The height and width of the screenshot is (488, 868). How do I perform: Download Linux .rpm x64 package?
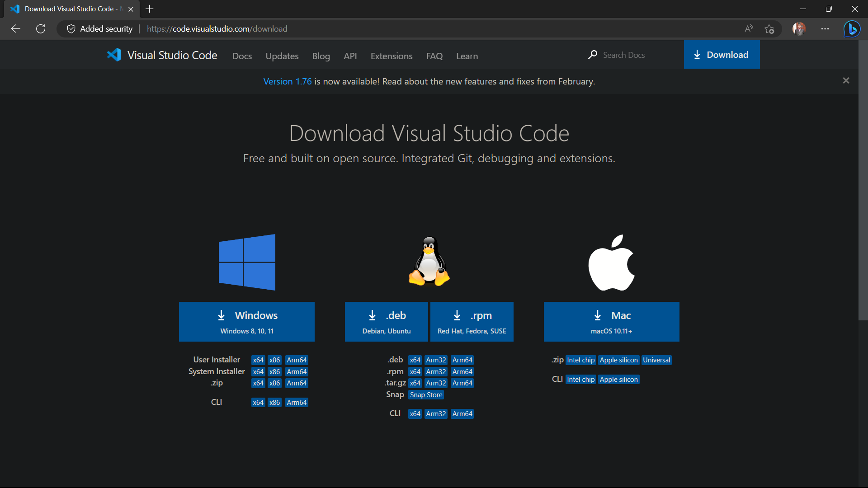coord(415,372)
